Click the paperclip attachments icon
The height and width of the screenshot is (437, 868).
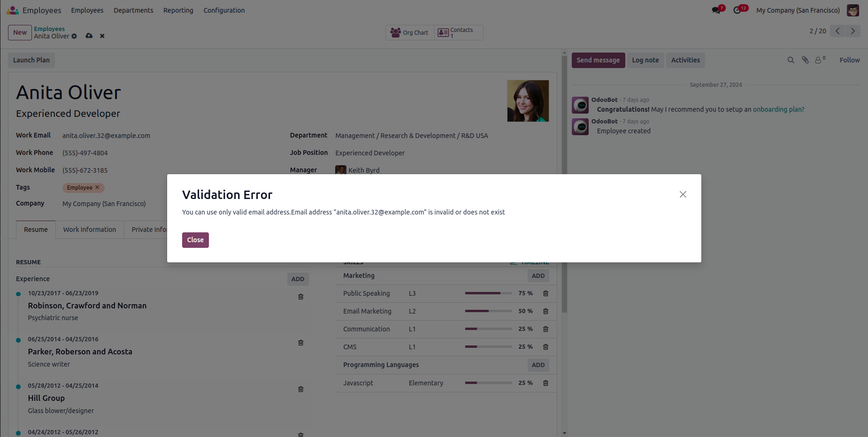[x=805, y=60]
